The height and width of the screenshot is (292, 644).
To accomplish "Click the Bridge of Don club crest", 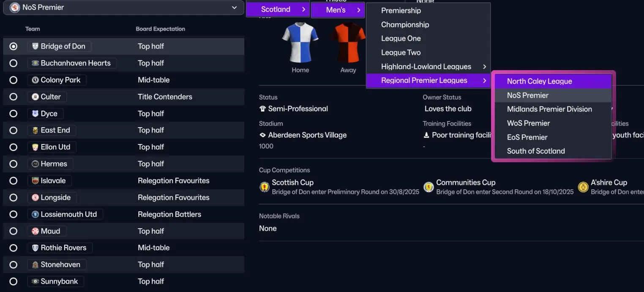I will tap(35, 46).
